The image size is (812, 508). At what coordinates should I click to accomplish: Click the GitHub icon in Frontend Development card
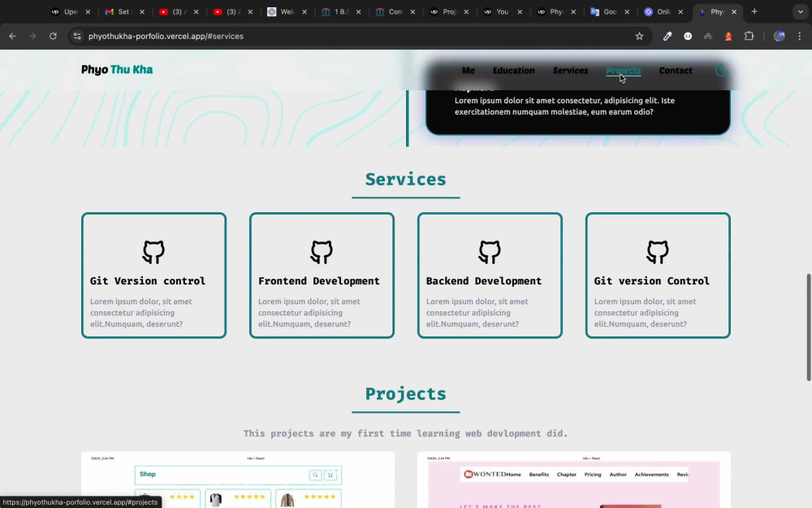pyautogui.click(x=322, y=252)
